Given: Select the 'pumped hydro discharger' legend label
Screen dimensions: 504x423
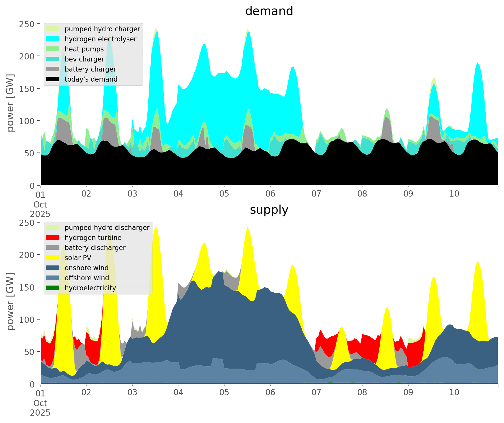Looking at the screenshot, I should click(x=107, y=228).
